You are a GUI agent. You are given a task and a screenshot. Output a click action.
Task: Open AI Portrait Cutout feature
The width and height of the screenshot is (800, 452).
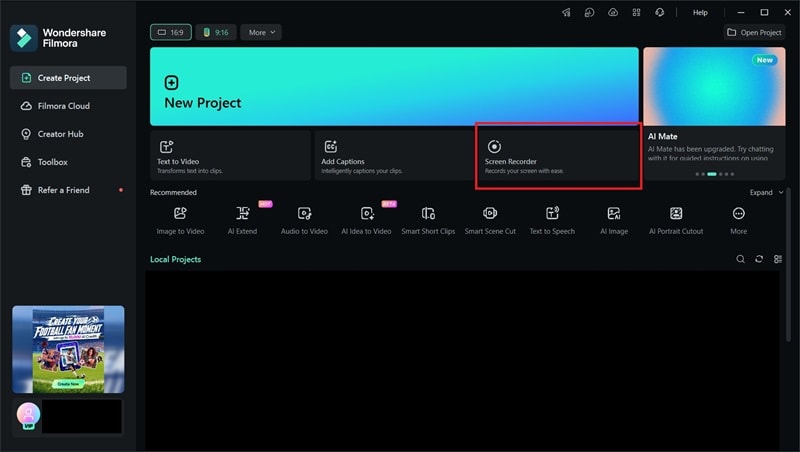pyautogui.click(x=676, y=220)
